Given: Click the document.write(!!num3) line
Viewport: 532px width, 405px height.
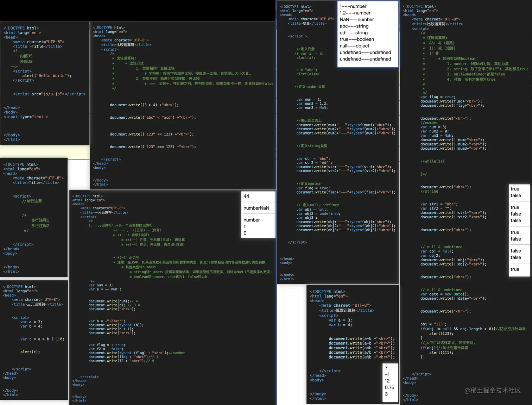Looking at the screenshot, I should pos(454,149).
